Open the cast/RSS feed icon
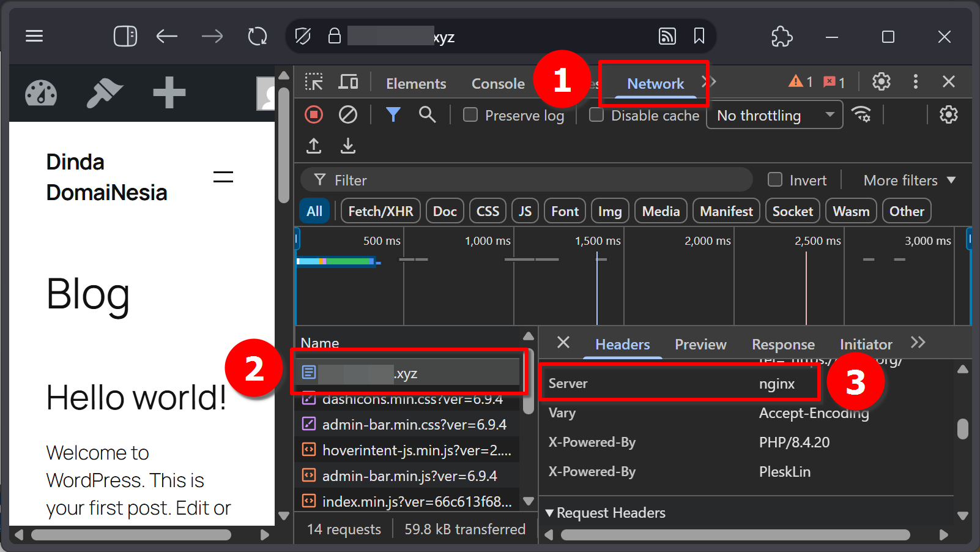 [x=667, y=36]
